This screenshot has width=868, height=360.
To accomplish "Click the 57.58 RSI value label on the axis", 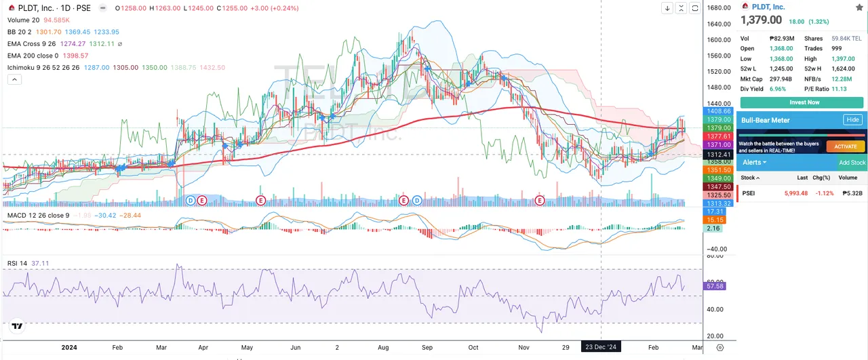I will (716, 287).
